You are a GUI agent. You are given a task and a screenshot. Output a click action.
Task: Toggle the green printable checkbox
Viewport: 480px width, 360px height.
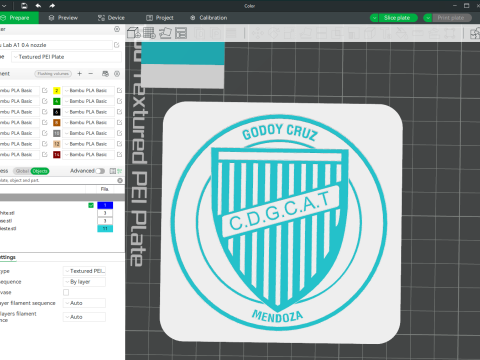tap(91, 205)
